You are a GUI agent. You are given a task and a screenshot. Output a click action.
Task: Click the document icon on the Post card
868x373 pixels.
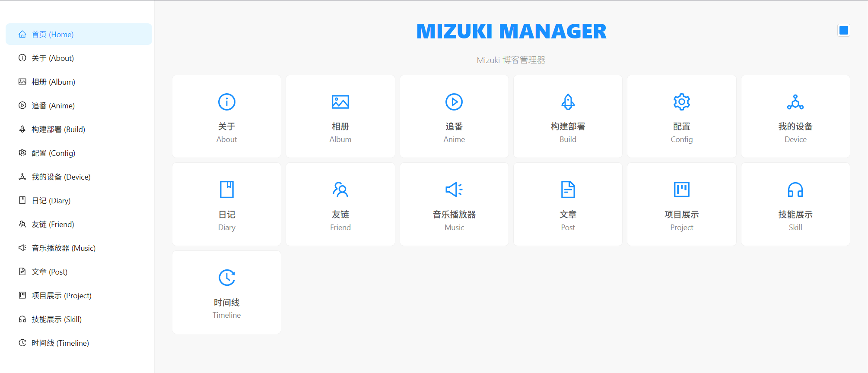(568, 190)
